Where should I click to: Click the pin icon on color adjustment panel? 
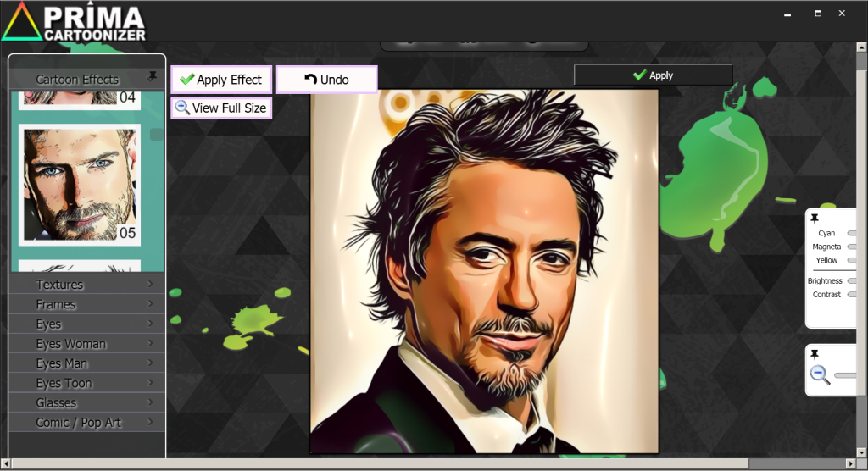click(x=815, y=219)
